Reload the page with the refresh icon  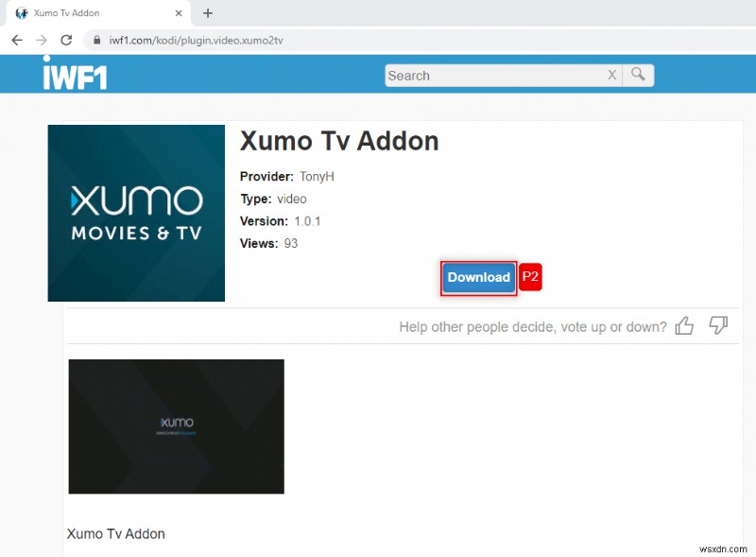click(65, 41)
